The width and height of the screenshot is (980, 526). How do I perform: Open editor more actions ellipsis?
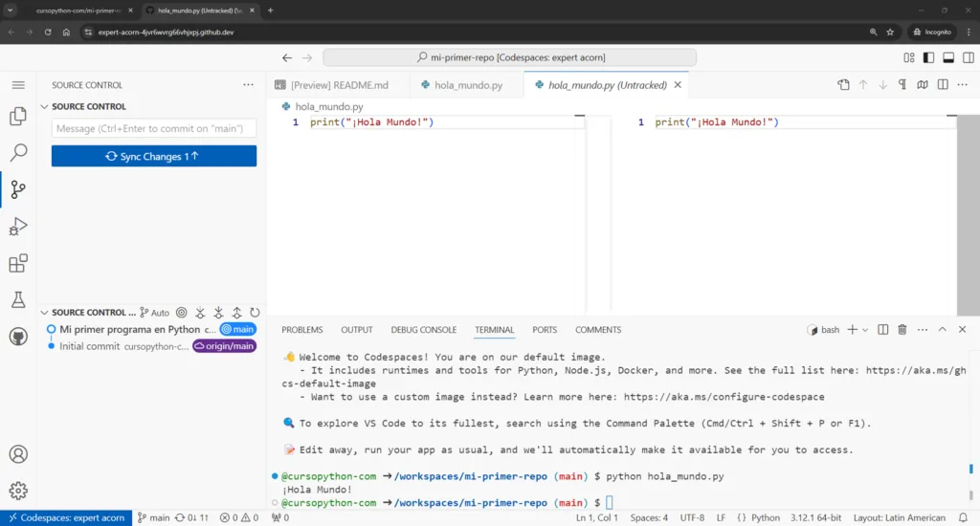[963, 85]
